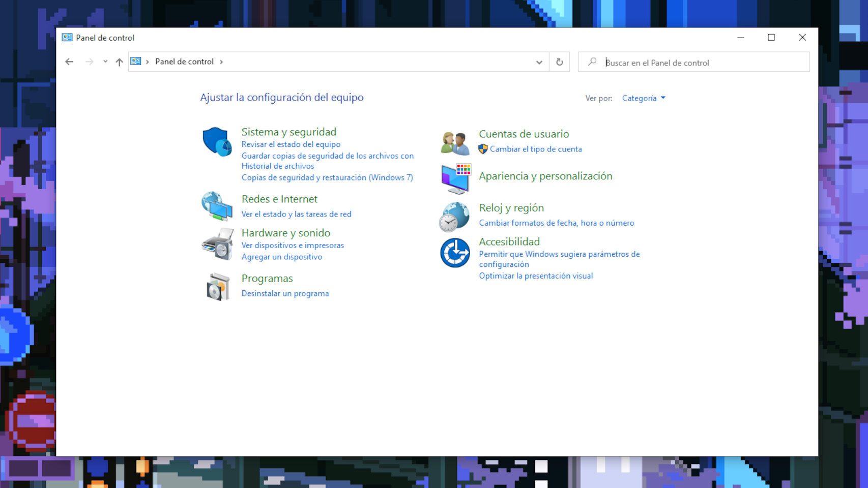Screen dimensions: 868x488
Task: Click the Control Panel icon in address bar
Action: coord(135,61)
